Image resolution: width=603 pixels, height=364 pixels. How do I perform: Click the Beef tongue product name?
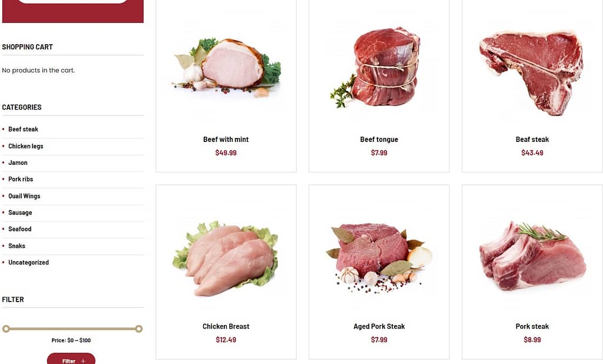pyautogui.click(x=379, y=139)
